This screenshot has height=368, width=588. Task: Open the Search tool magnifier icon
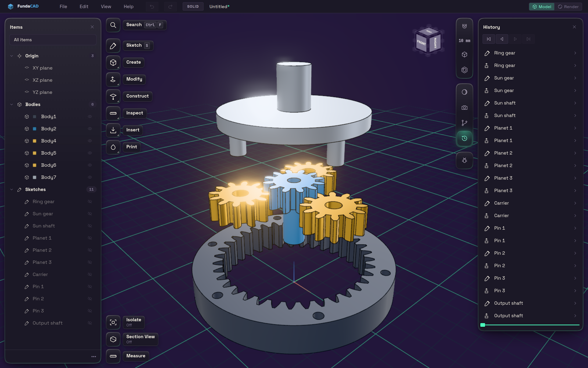click(x=113, y=25)
